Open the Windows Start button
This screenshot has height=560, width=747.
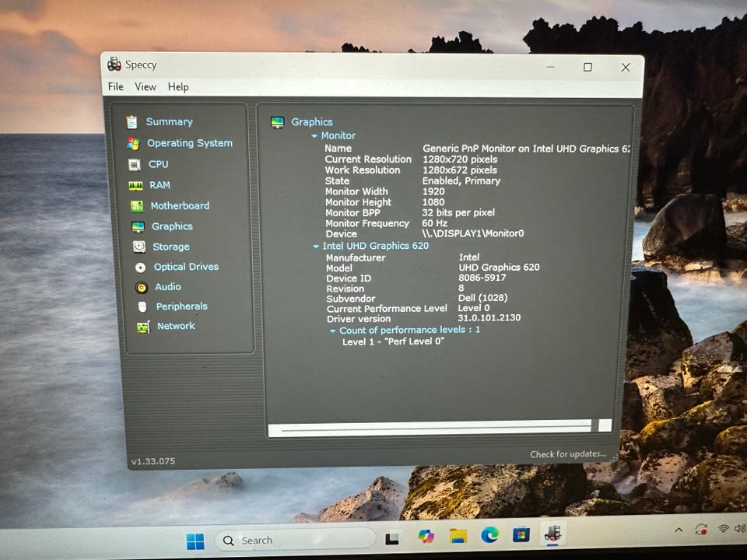(195, 541)
